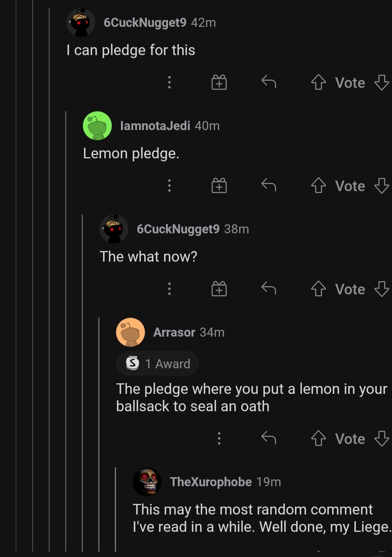Image resolution: width=392 pixels, height=557 pixels.
Task: Open overflow menu on "The what now?" comment
Action: pyautogui.click(x=169, y=289)
